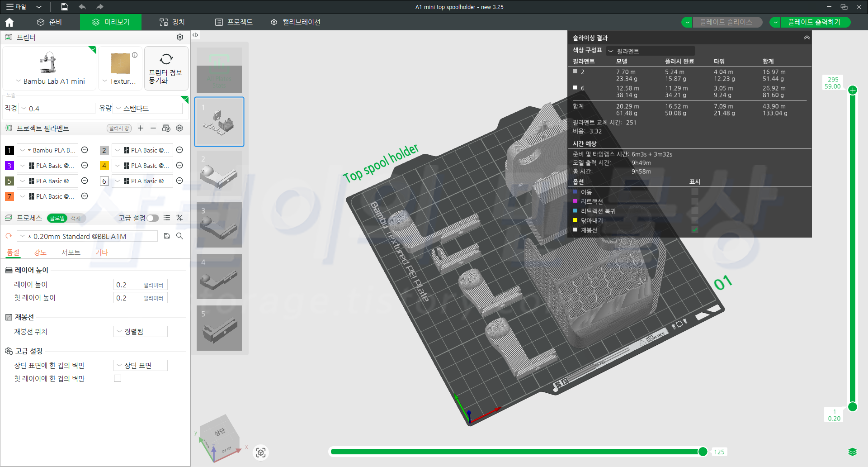
Task: Click filament 3 purple color swatch
Action: coord(9,166)
